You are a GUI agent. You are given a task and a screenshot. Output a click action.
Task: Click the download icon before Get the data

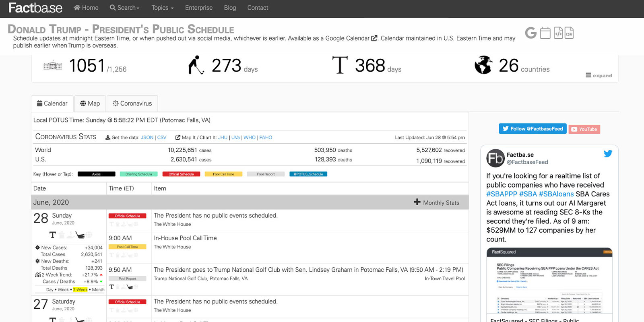[x=108, y=138]
